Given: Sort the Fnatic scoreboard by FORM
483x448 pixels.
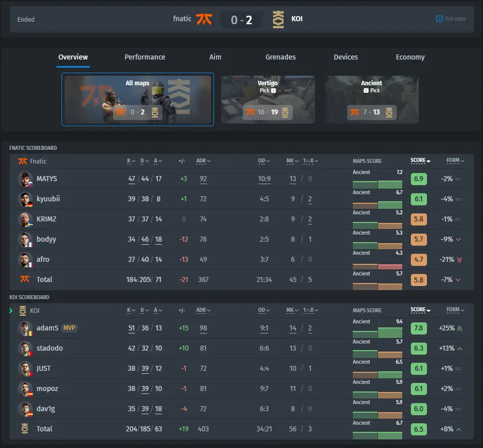Looking at the screenshot, I should point(455,160).
